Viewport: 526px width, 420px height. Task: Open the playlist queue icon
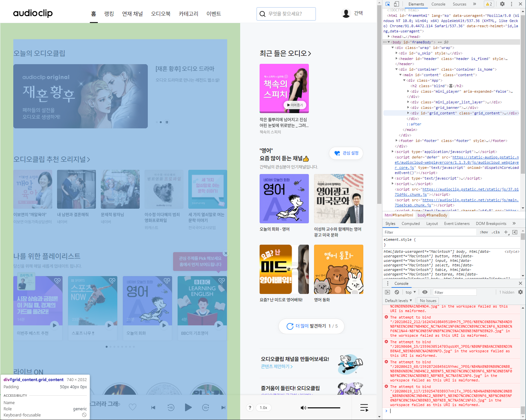(x=364, y=408)
